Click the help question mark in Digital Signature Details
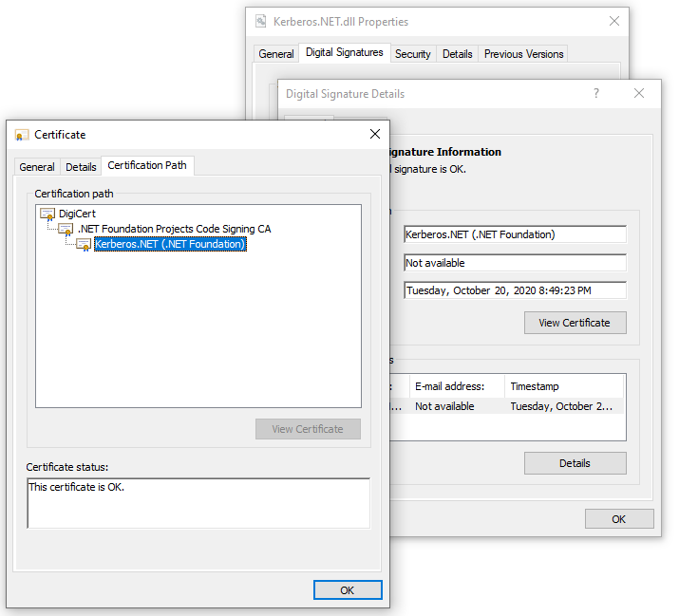679x616 pixels. click(x=596, y=93)
